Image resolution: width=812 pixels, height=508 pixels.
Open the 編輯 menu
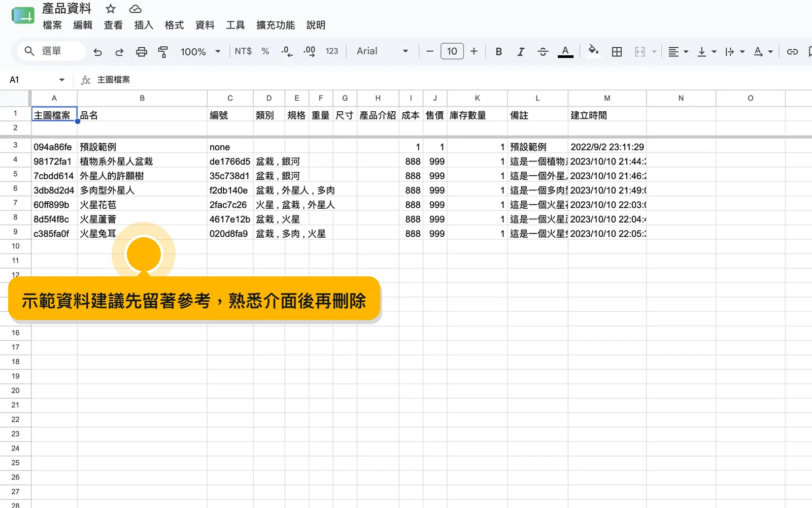tap(83, 25)
